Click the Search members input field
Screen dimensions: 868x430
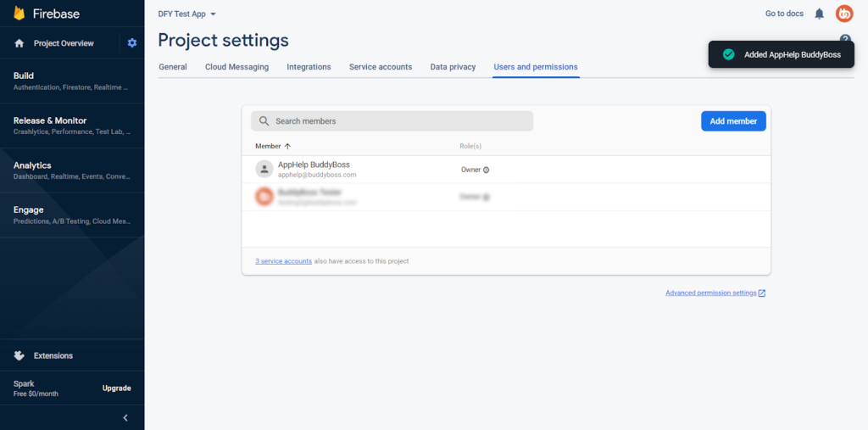(398, 121)
